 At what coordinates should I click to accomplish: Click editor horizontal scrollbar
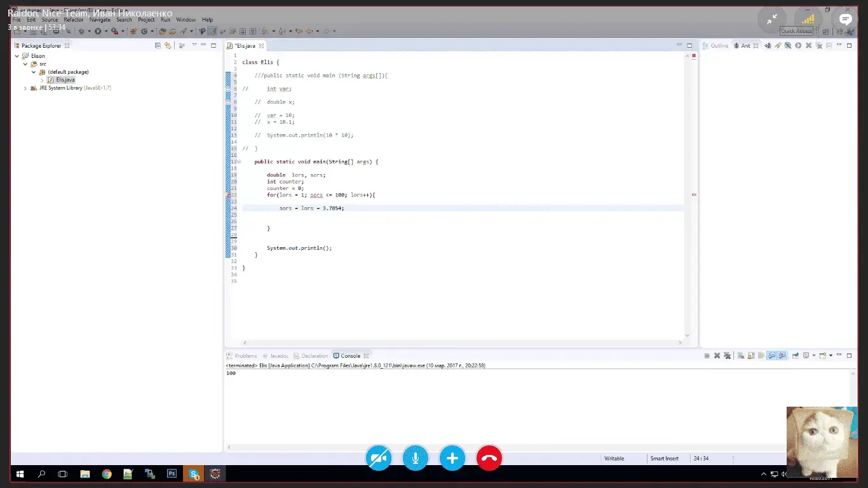[463, 343]
